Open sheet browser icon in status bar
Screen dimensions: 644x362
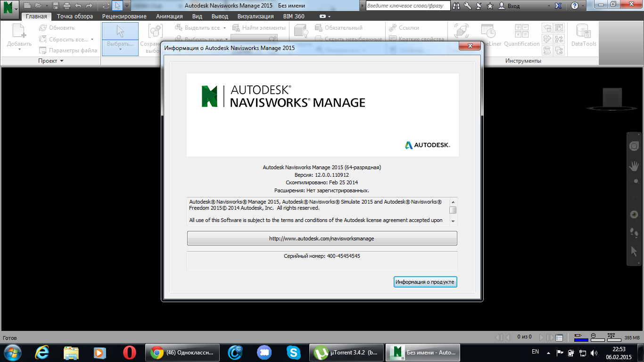click(x=559, y=337)
